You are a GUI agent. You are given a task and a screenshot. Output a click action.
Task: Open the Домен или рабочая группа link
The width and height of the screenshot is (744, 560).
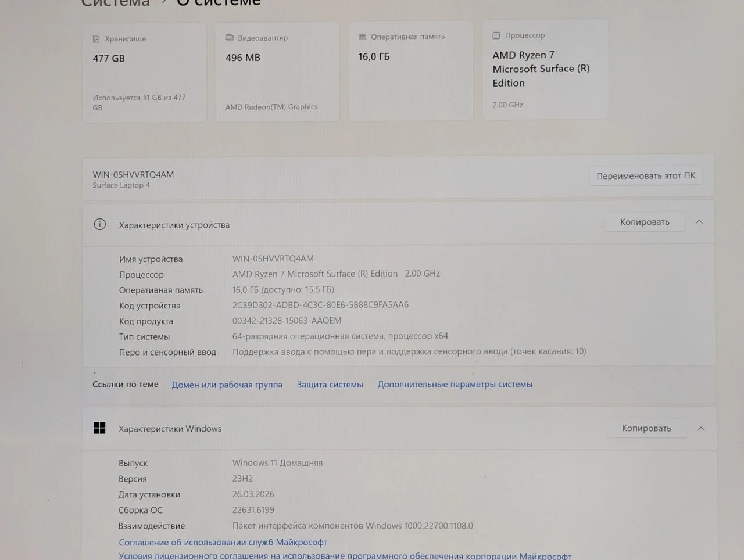(x=227, y=385)
